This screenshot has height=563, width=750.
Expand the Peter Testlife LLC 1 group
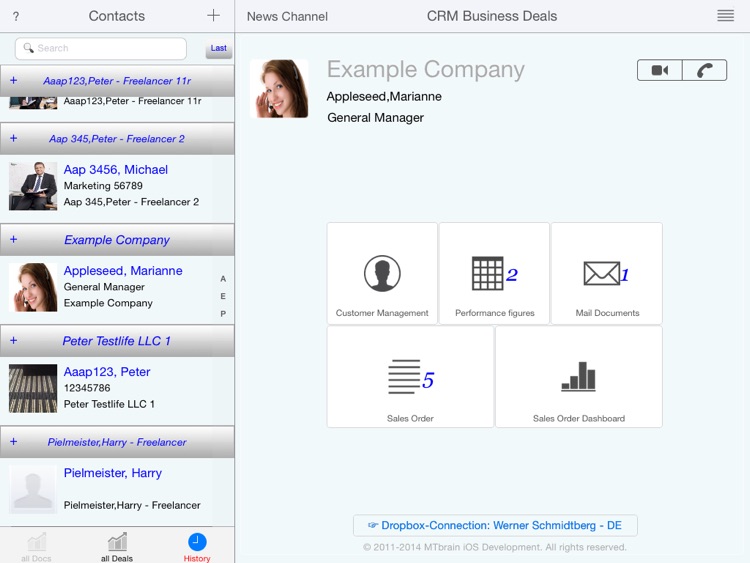click(13, 340)
